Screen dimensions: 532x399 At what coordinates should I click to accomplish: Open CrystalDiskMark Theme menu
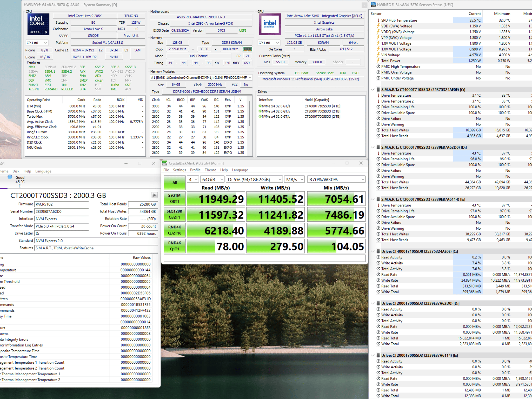pyautogui.click(x=210, y=170)
